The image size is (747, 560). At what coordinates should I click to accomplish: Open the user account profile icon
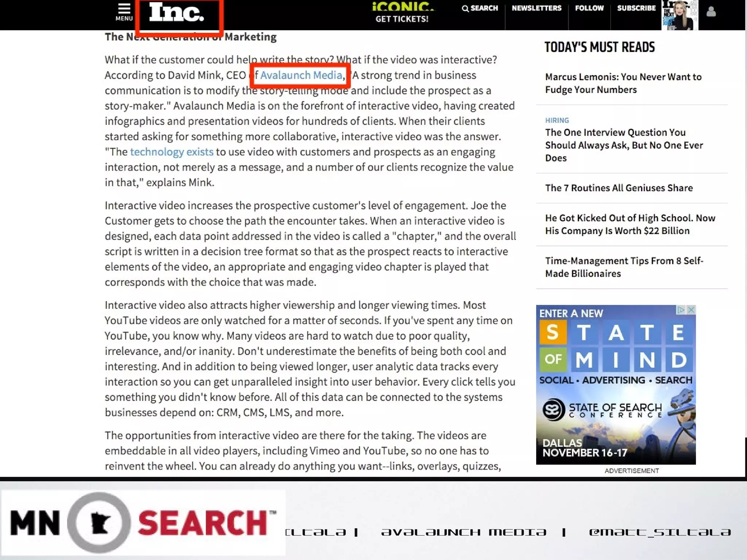[711, 12]
